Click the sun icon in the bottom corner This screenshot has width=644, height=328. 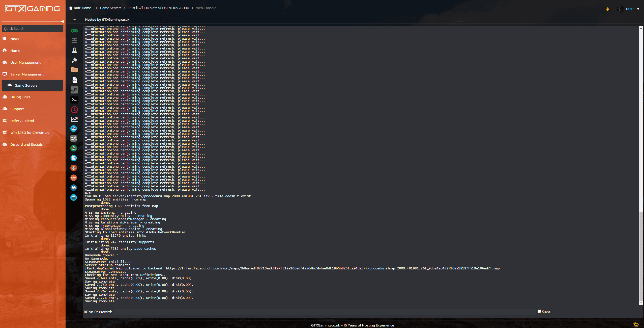(x=636, y=324)
